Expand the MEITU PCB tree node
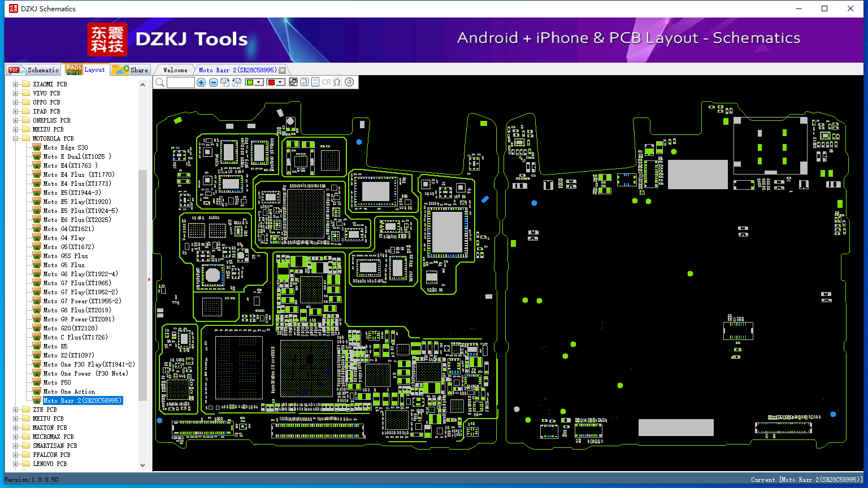Image resolution: width=868 pixels, height=488 pixels. [x=16, y=419]
